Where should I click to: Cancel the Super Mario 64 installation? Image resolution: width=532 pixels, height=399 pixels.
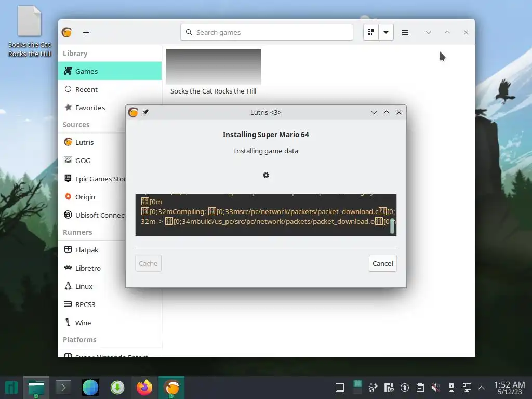click(x=383, y=263)
